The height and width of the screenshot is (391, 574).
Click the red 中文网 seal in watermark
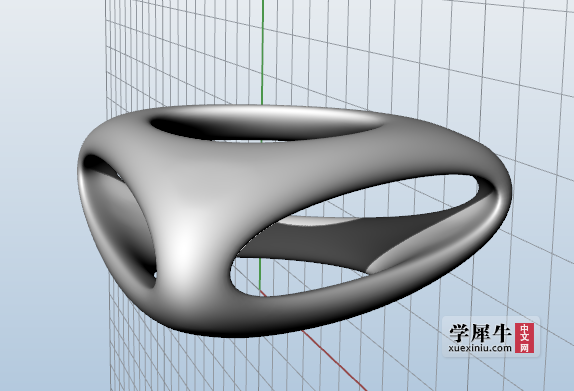(x=524, y=338)
